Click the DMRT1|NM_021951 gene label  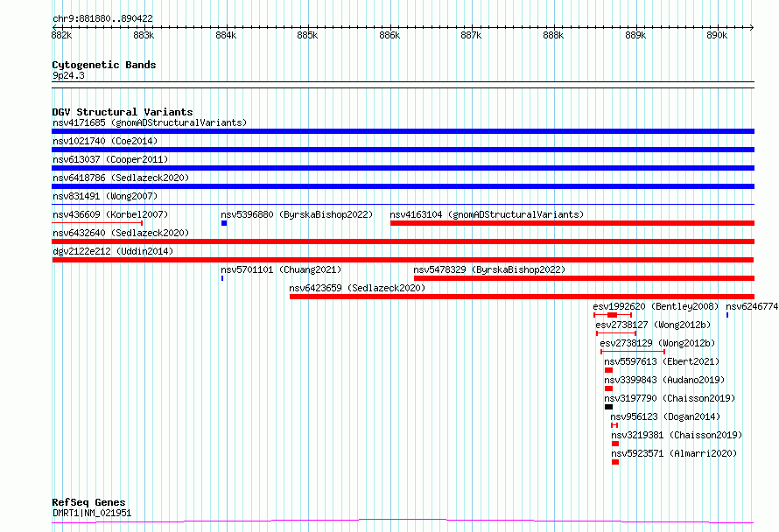pos(92,513)
